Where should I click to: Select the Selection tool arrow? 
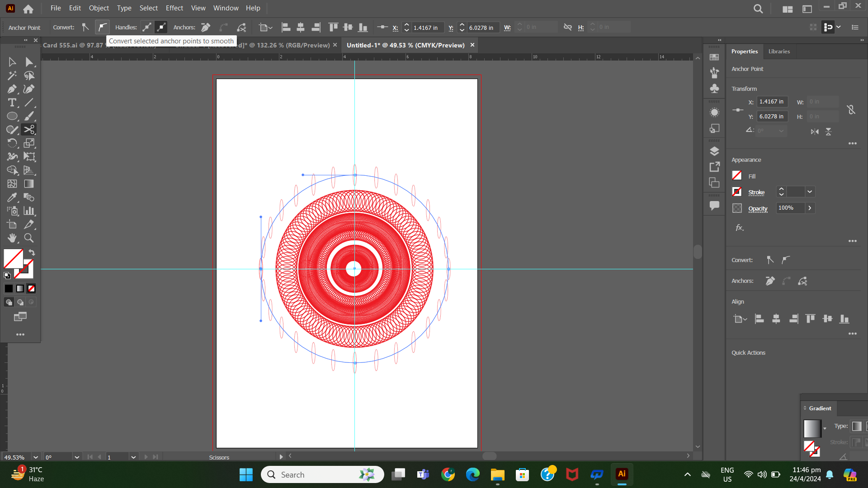(12, 62)
